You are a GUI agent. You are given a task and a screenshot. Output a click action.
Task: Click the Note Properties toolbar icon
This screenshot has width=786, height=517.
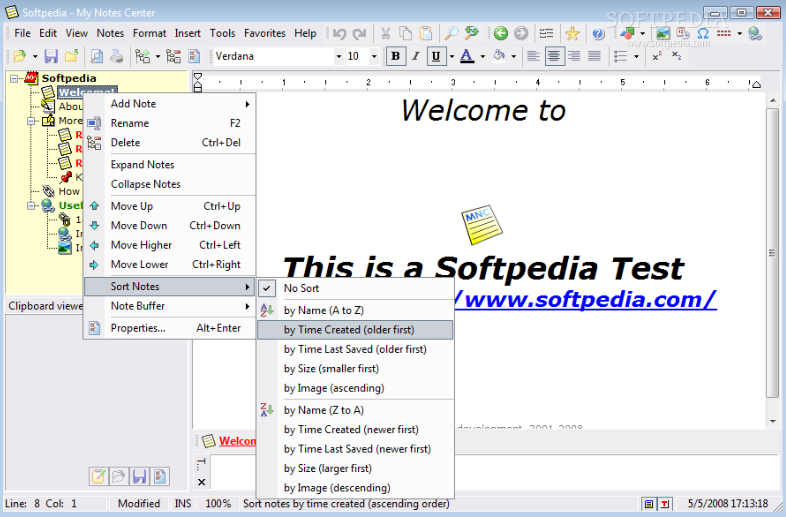[x=194, y=56]
